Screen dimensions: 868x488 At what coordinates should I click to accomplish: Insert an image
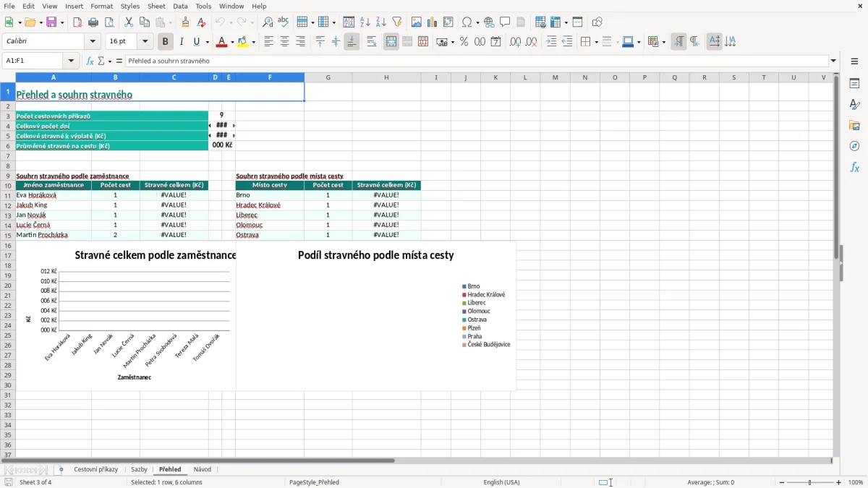(417, 22)
